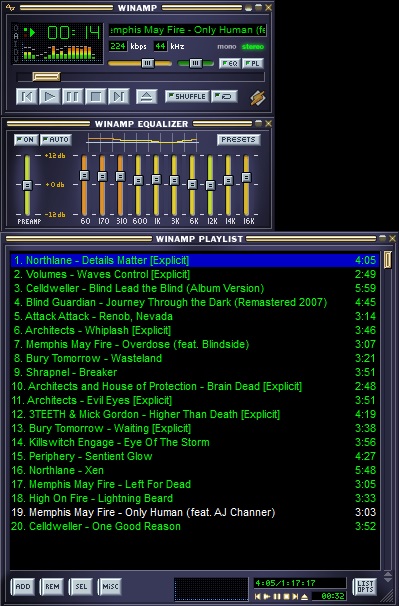Select Architects - Whiplash track

tap(194, 330)
